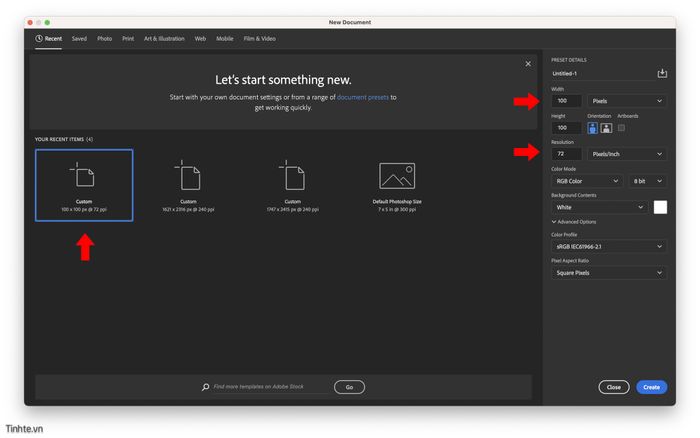Click the Go button for Adobe Stock search

point(349,387)
